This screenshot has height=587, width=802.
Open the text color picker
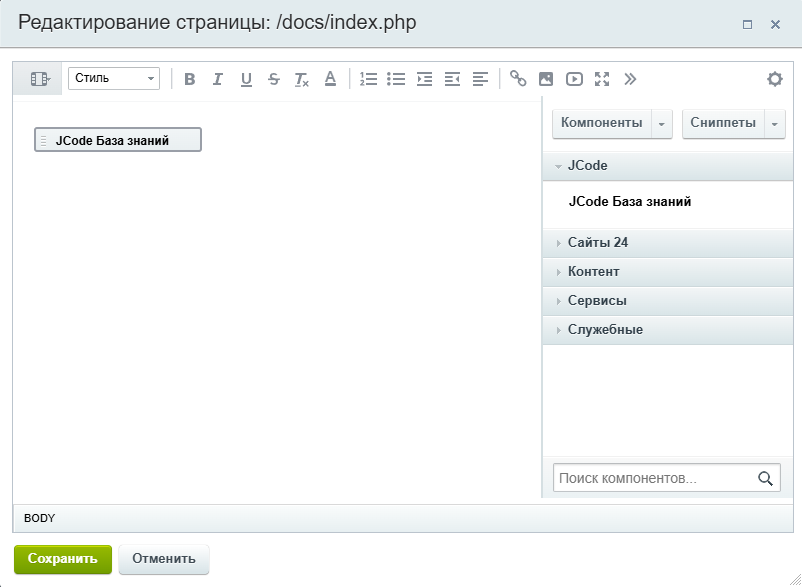330,79
